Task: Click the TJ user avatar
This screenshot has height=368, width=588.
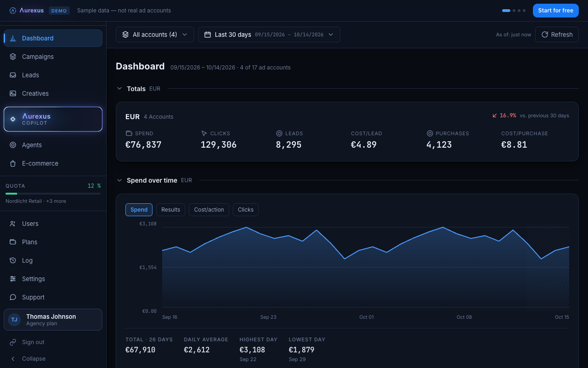Action: (x=14, y=320)
